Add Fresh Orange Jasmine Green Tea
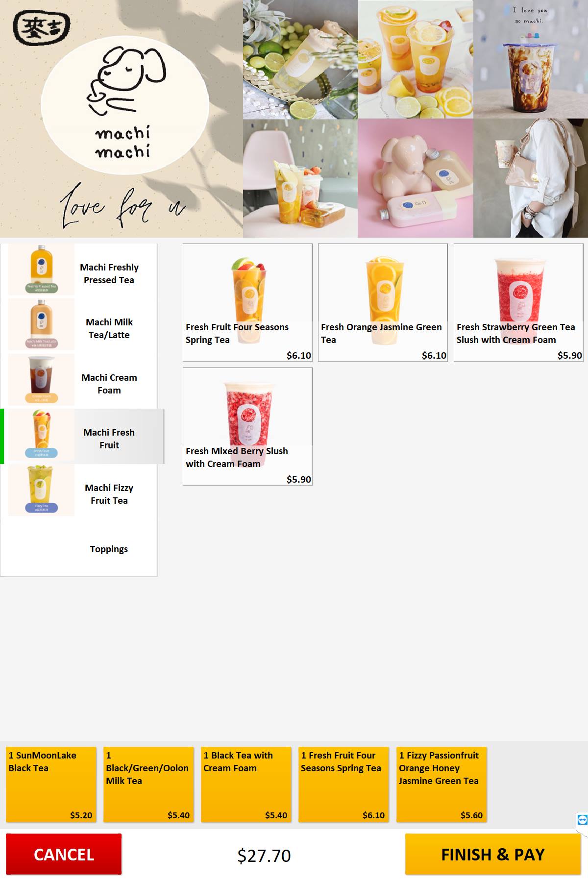The height and width of the screenshot is (882, 588). tap(383, 303)
